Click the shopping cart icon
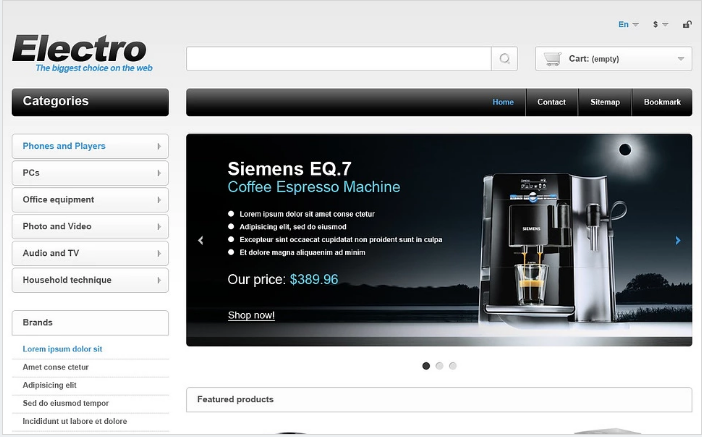The height and width of the screenshot is (437, 702). pos(552,59)
